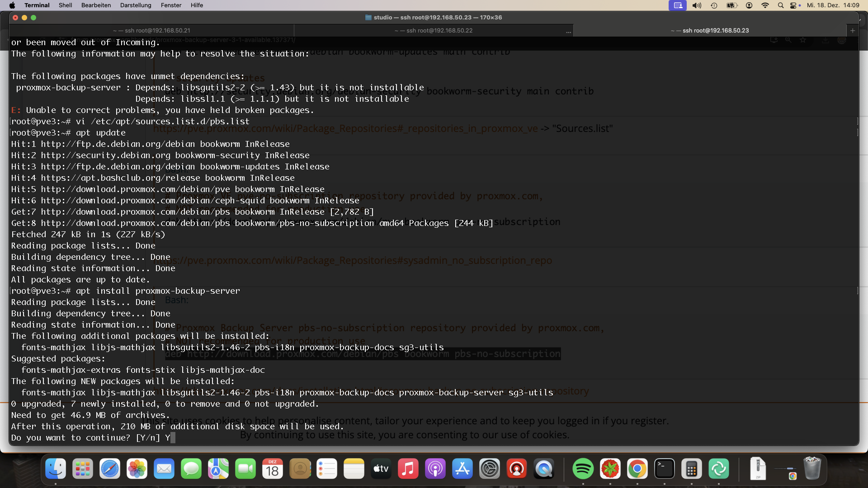Add a new Terminal tab with plus button
The height and width of the screenshot is (488, 868).
pos(853,30)
